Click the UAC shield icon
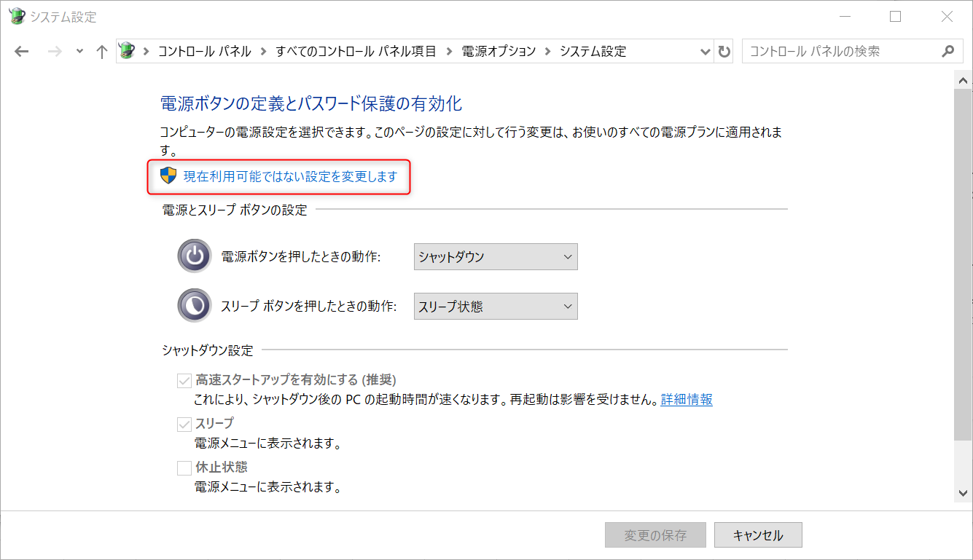The width and height of the screenshot is (973, 560). pyautogui.click(x=168, y=176)
